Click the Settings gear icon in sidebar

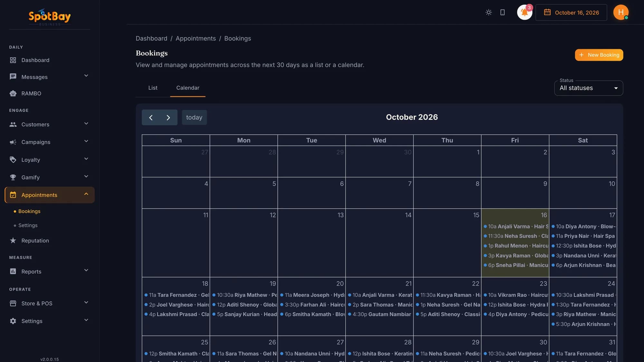(13, 321)
